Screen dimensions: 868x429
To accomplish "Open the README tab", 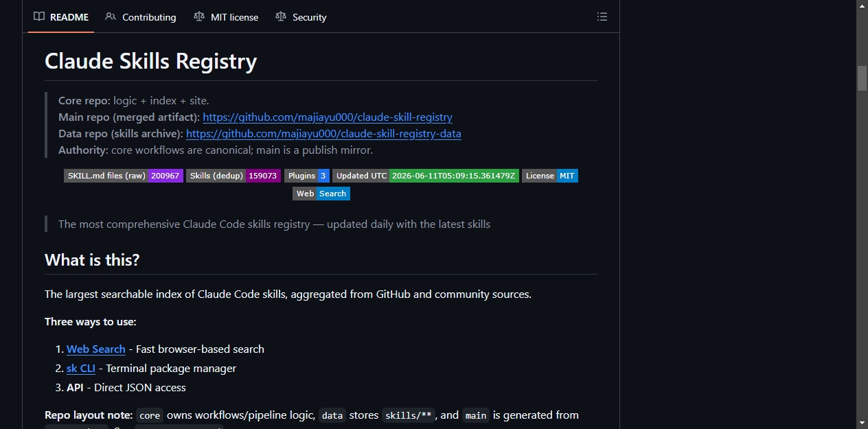I will coord(61,17).
